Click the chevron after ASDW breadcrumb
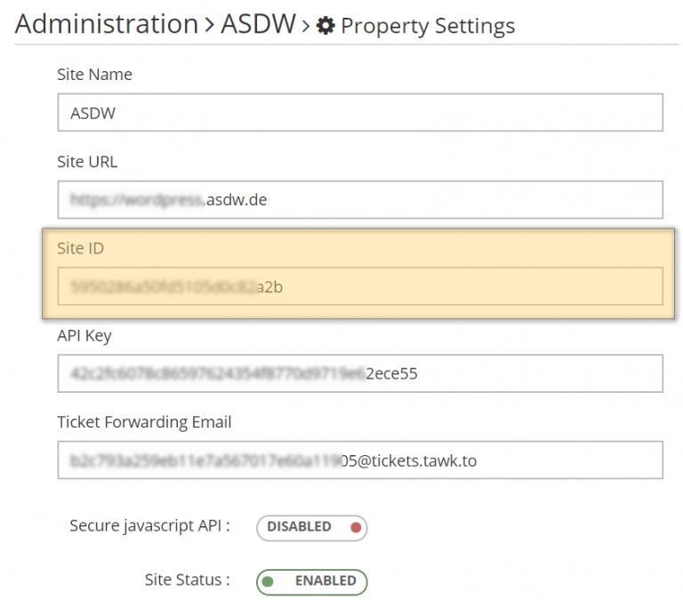The height and width of the screenshot is (616, 683). [x=306, y=26]
